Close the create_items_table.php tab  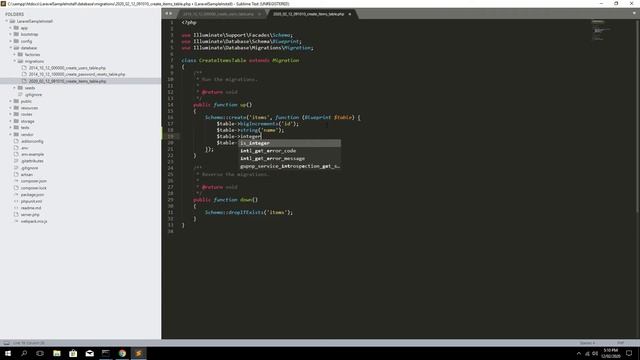350,14
